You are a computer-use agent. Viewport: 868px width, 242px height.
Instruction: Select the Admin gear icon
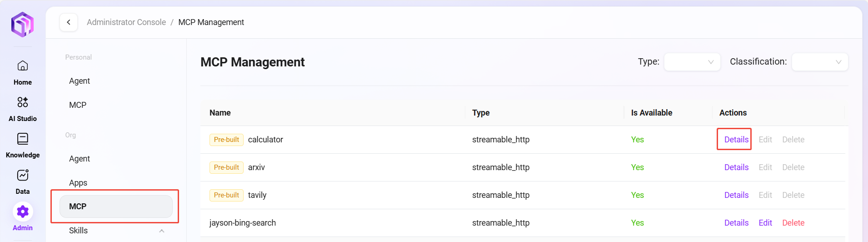[x=23, y=212]
